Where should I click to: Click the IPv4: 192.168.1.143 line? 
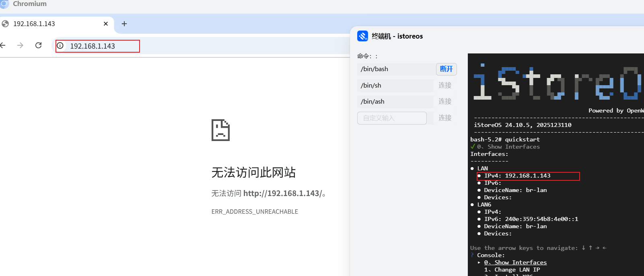tap(517, 176)
